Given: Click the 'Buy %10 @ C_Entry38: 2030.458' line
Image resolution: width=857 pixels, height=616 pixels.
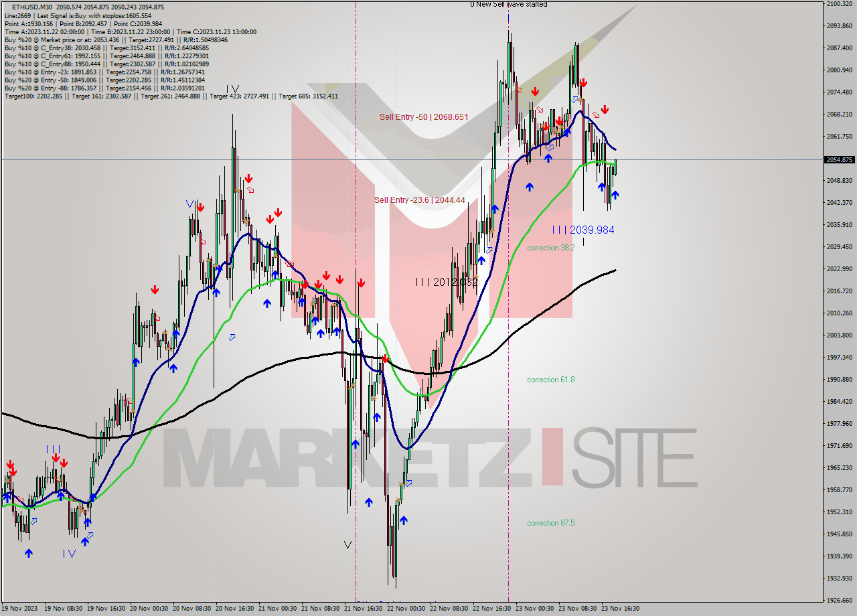Looking at the screenshot, I should 106,48.
